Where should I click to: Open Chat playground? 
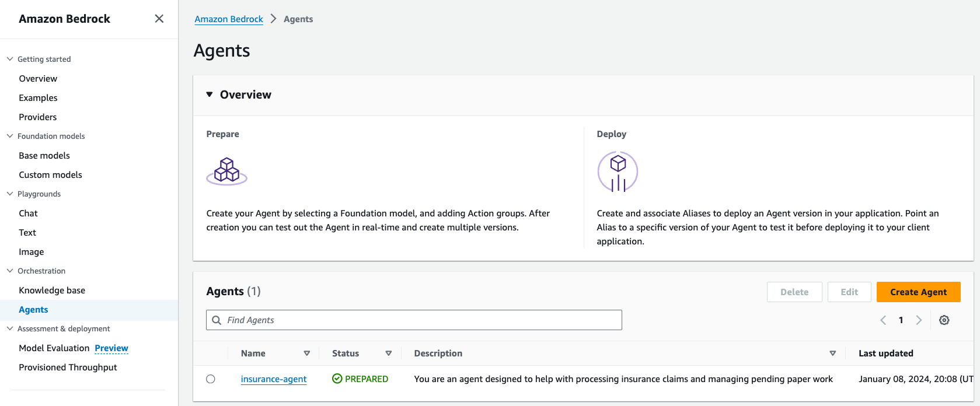tap(28, 213)
